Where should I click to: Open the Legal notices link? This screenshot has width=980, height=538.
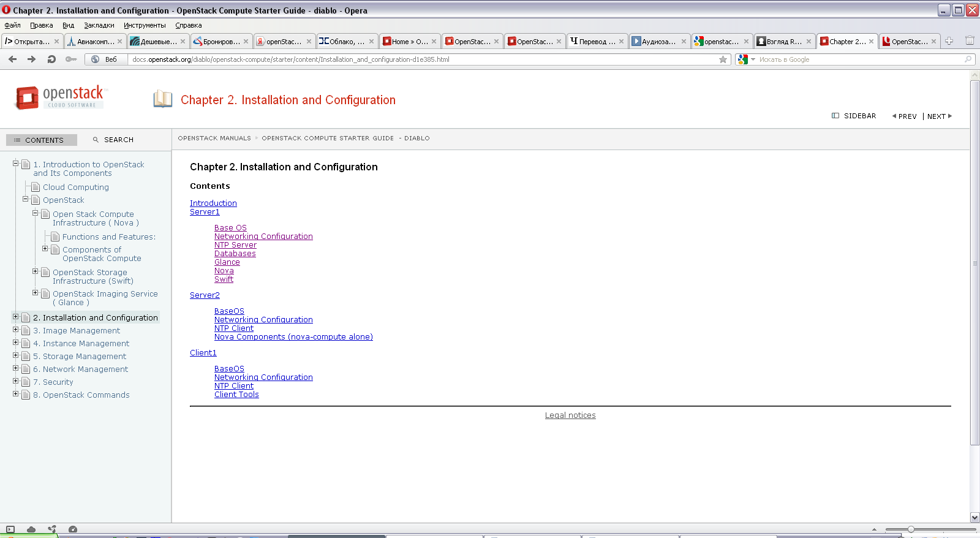click(570, 415)
